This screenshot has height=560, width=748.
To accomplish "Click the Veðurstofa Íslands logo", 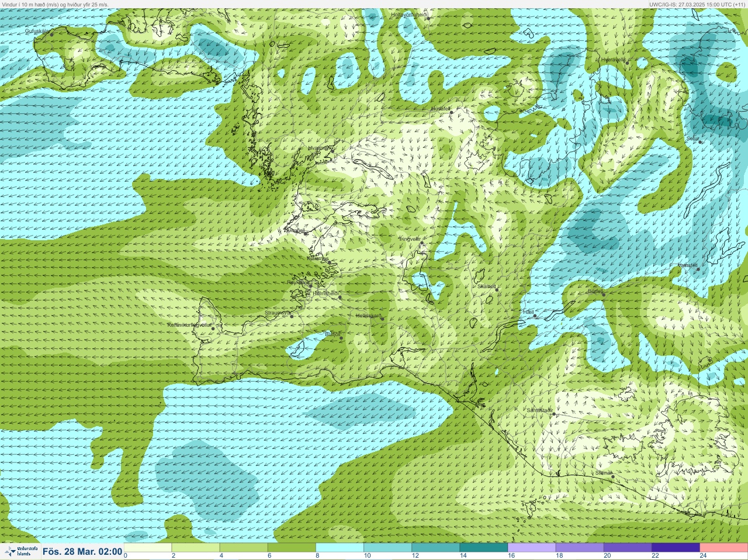I will (20, 551).
